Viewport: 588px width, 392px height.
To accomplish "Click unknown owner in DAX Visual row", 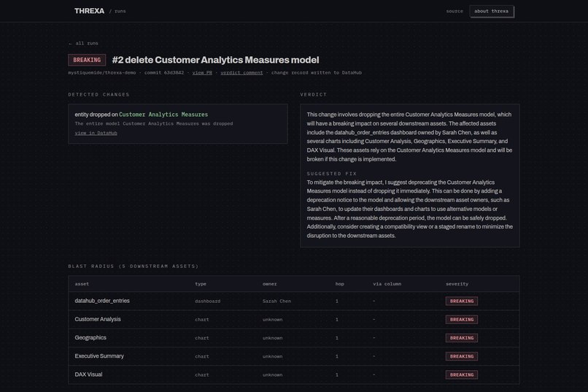I will coord(273,374).
